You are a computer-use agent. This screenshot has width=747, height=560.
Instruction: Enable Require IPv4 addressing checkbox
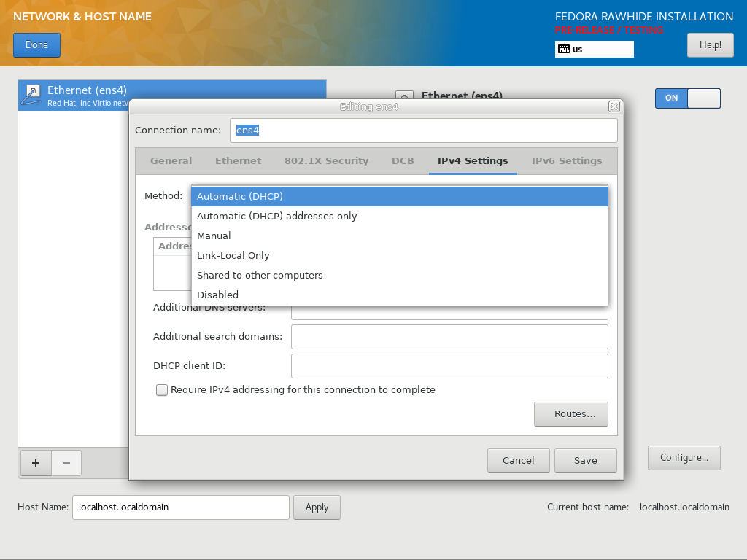(162, 390)
